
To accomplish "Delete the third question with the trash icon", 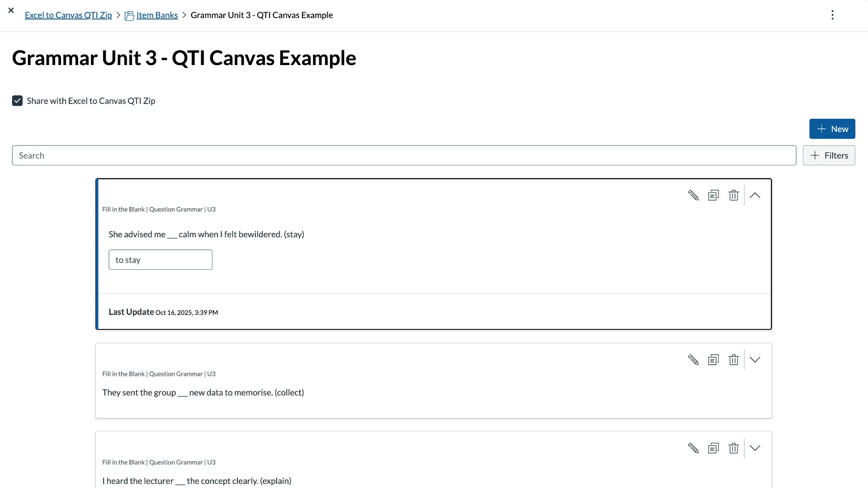I will [x=733, y=448].
